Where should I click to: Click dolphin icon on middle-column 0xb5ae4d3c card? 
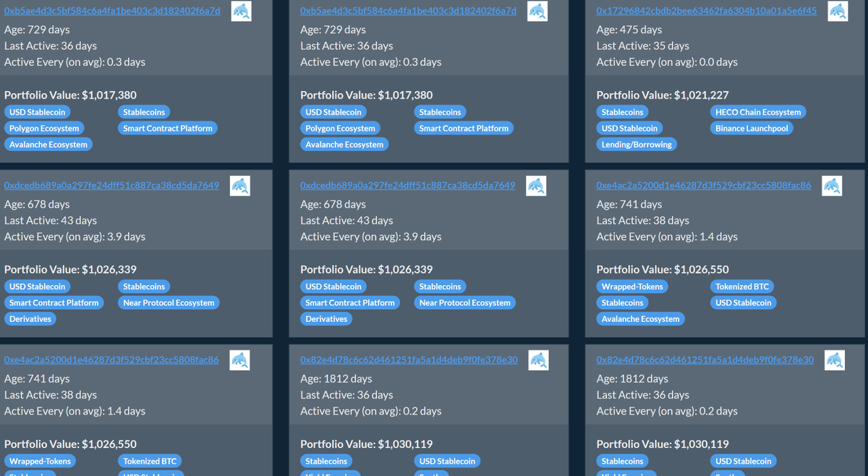(537, 11)
